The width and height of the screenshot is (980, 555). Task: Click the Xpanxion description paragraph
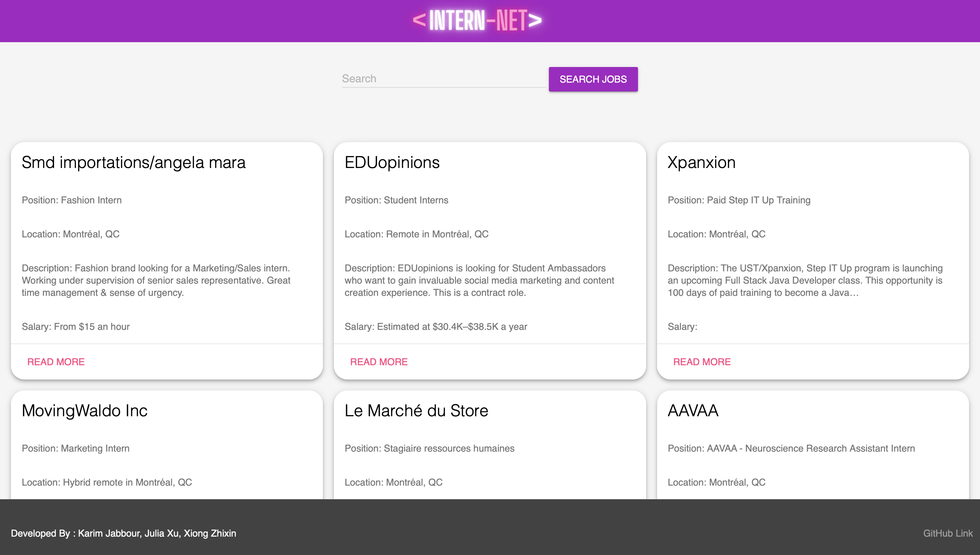coord(805,280)
